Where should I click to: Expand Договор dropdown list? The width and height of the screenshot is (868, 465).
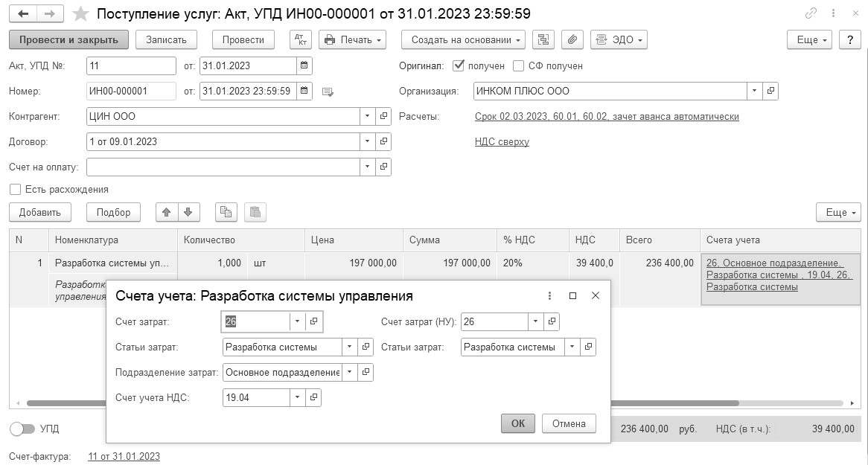(x=368, y=141)
